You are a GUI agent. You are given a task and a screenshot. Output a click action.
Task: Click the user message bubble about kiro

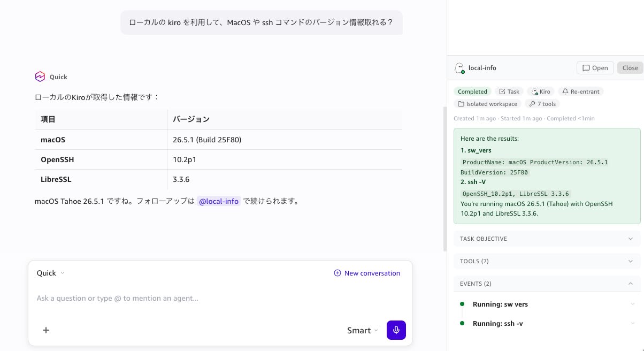[262, 22]
